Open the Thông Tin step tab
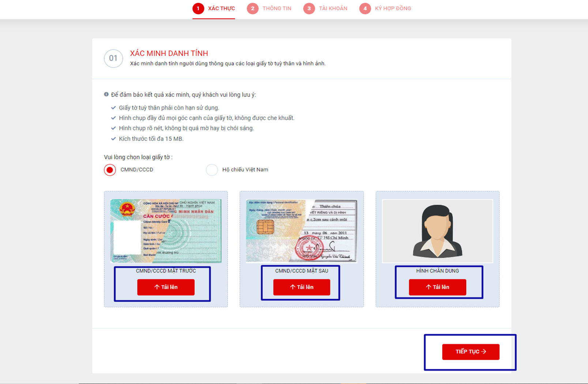The width and height of the screenshot is (588, 384). tap(269, 8)
